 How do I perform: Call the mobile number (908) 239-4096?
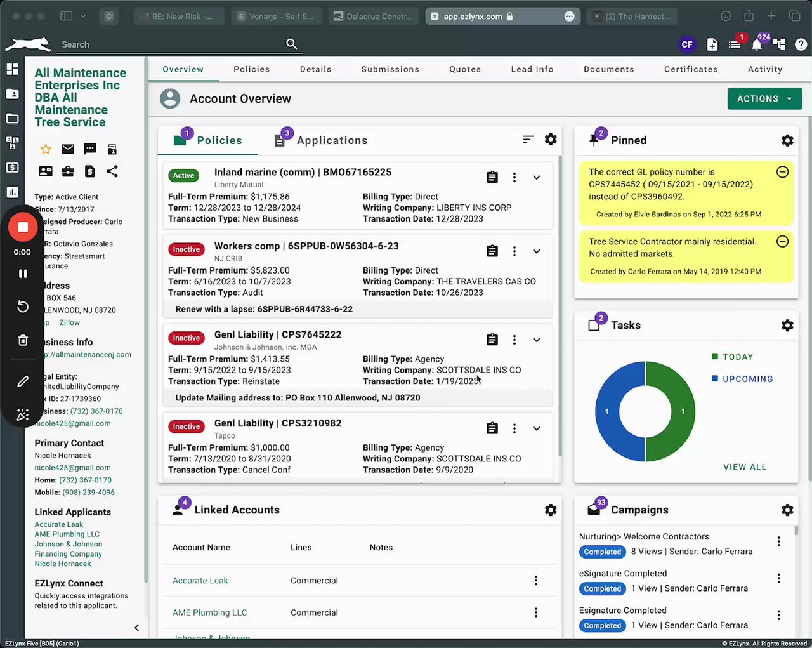coord(88,493)
